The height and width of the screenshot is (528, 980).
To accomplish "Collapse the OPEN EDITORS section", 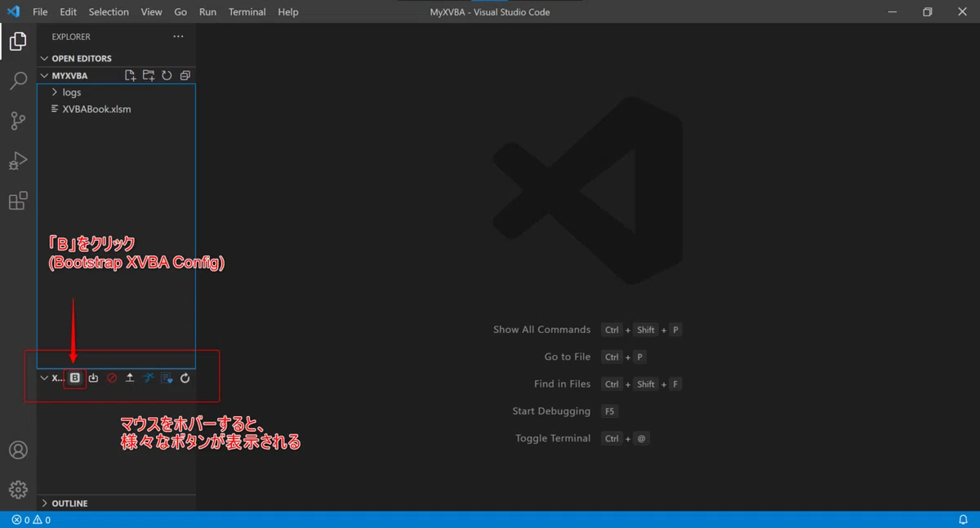I will tap(44, 59).
